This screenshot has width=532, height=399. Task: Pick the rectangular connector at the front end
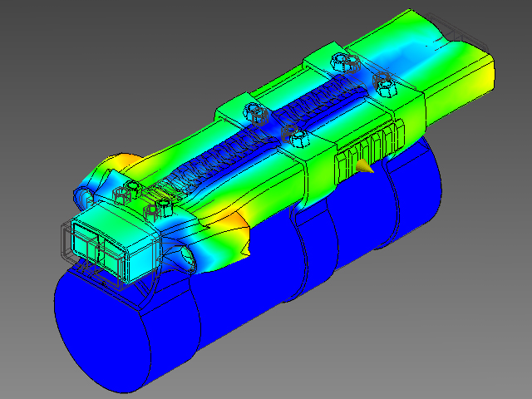[x=95, y=244]
